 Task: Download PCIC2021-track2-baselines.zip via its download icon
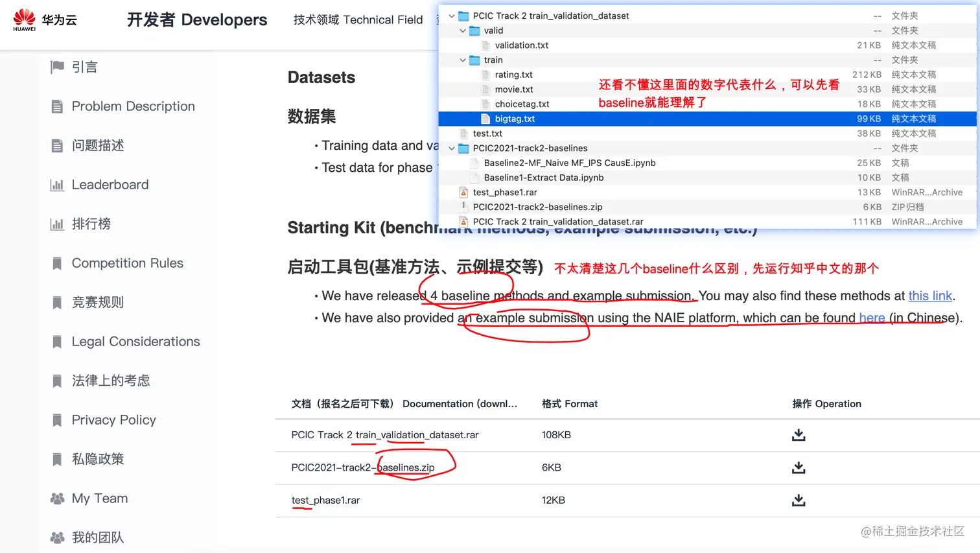(x=799, y=467)
